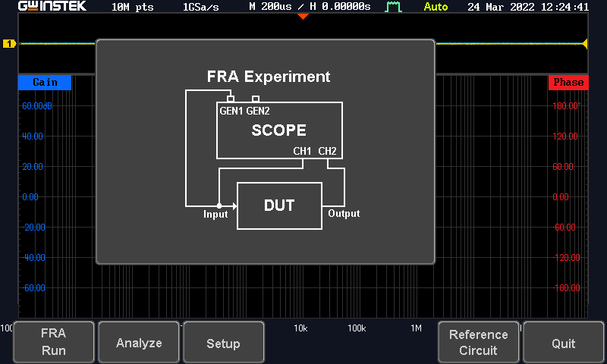Click the SCOPE block in diagram
607x364 pixels.
click(x=279, y=130)
